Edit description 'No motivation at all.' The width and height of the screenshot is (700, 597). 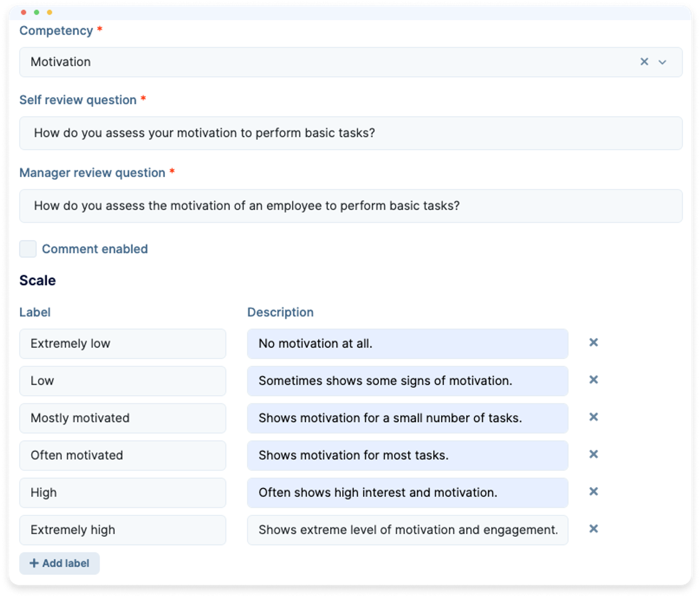coord(408,344)
